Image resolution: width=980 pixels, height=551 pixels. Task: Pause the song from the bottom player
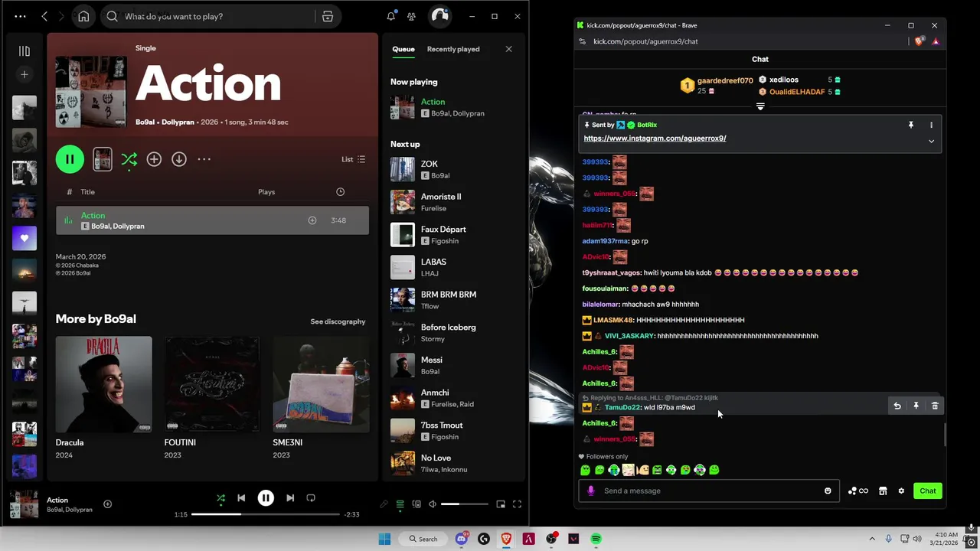pos(266,498)
